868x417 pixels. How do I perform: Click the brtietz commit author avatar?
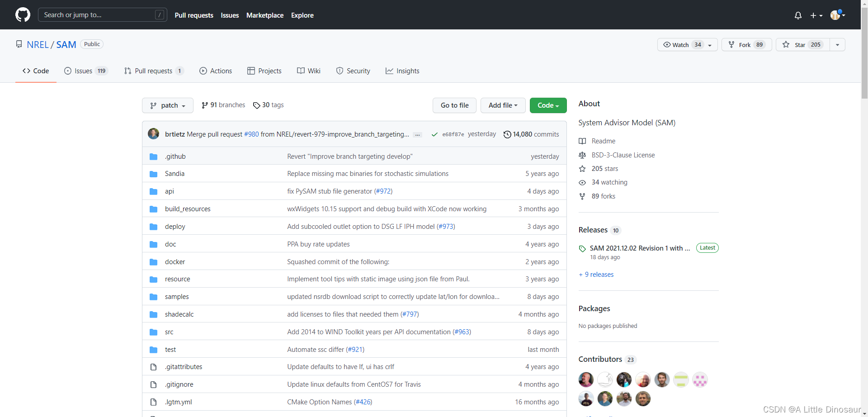(154, 134)
